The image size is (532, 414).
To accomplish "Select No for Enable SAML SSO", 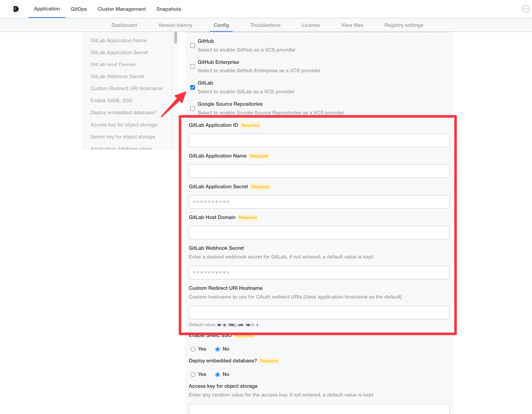I will point(218,349).
